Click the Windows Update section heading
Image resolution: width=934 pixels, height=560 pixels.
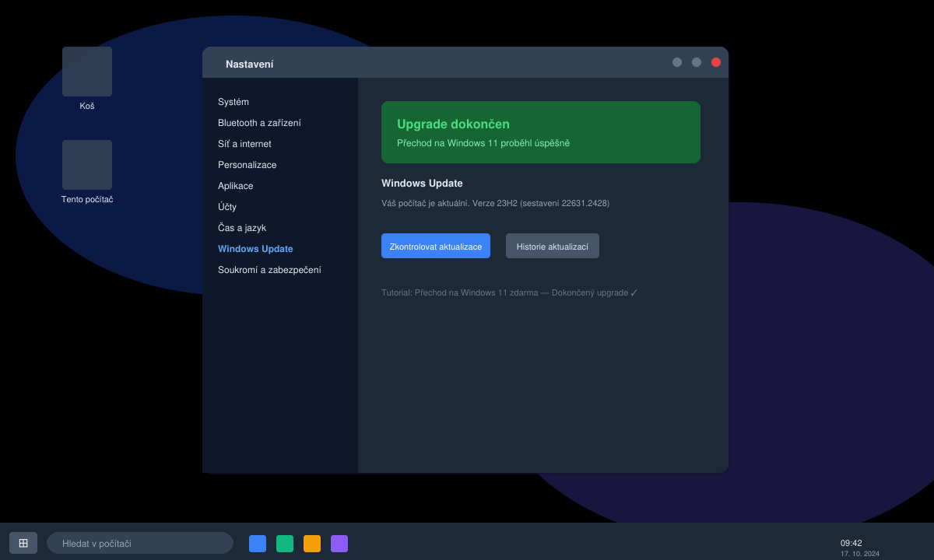coord(422,184)
